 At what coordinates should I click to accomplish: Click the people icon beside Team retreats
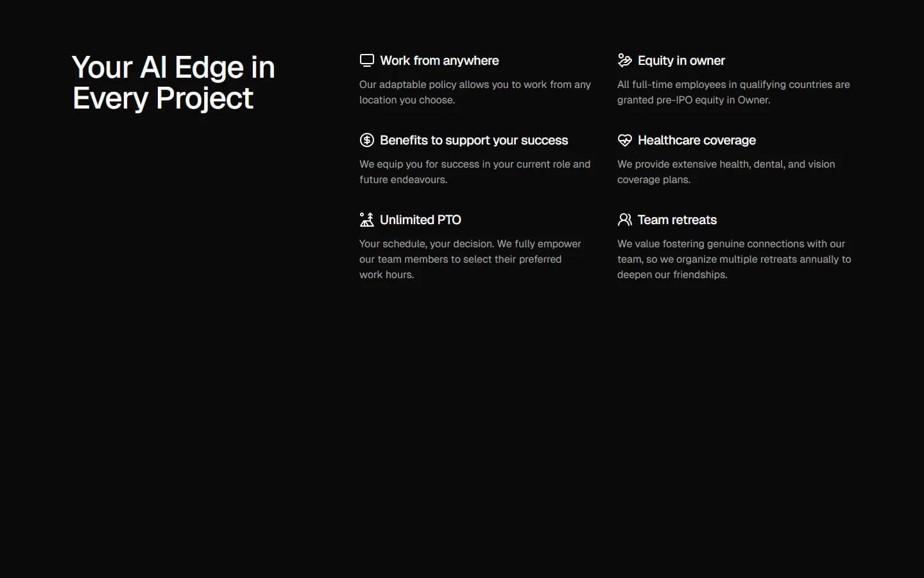coord(624,220)
